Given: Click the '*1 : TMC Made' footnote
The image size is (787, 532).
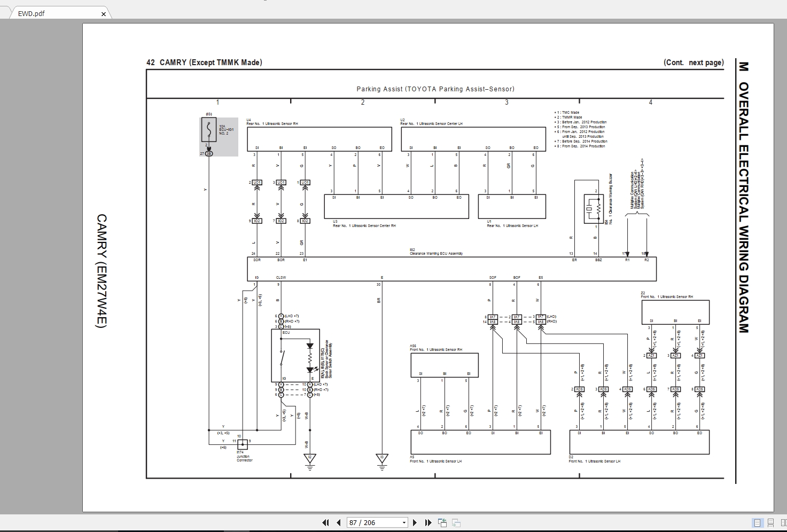Looking at the screenshot, I should [x=566, y=113].
